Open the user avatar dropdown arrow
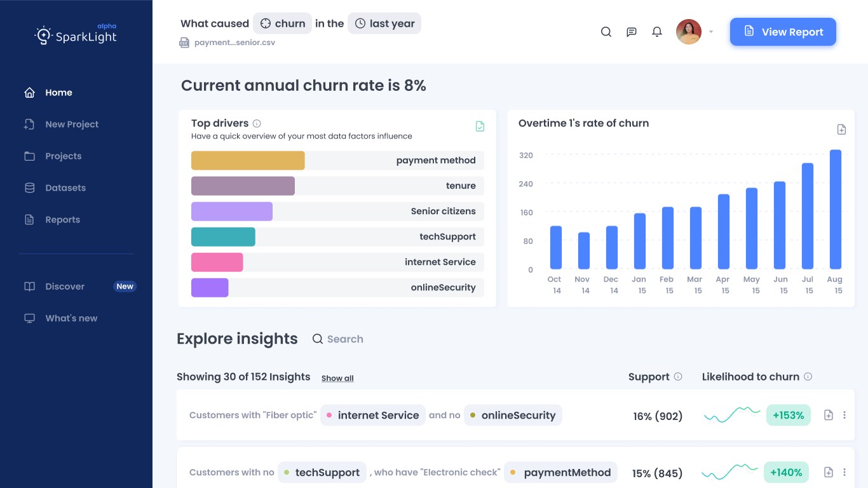Image resolution: width=868 pixels, height=488 pixels. click(x=711, y=32)
